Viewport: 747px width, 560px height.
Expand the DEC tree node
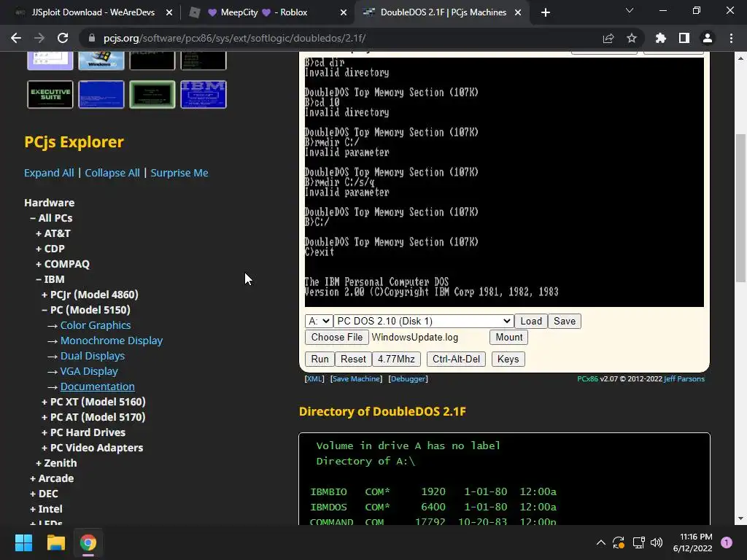coord(44,494)
